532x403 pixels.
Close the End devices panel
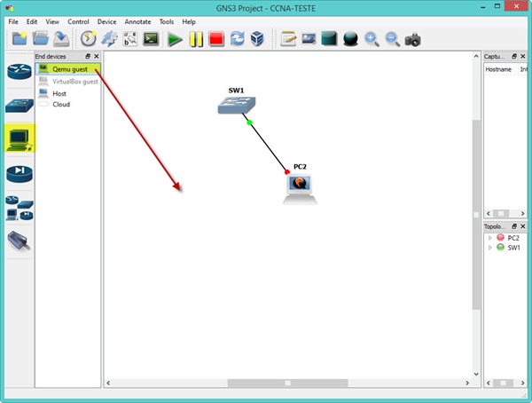[x=97, y=57]
